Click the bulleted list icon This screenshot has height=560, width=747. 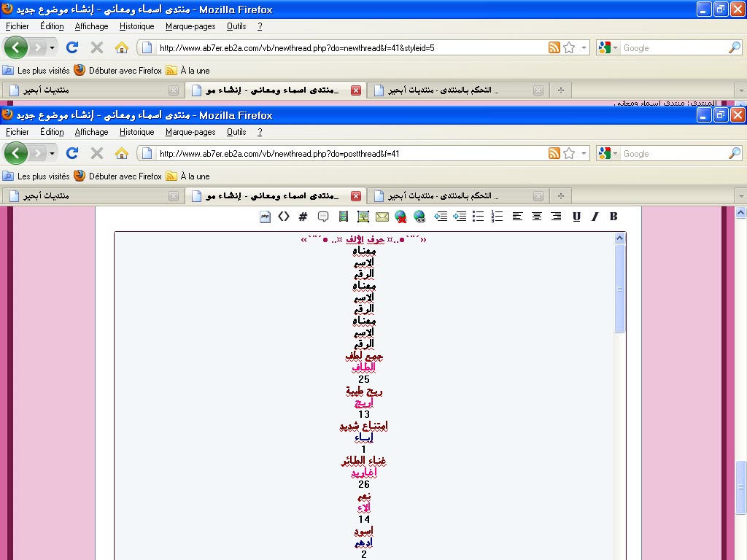479,217
